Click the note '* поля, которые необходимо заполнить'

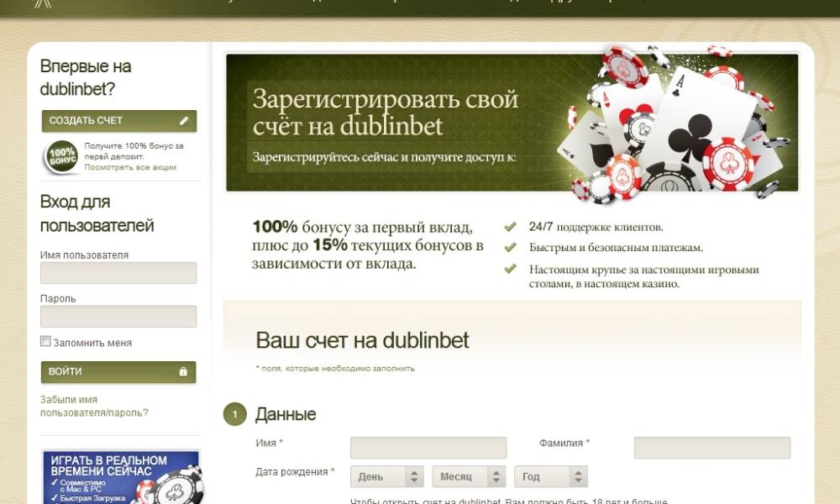(x=335, y=369)
